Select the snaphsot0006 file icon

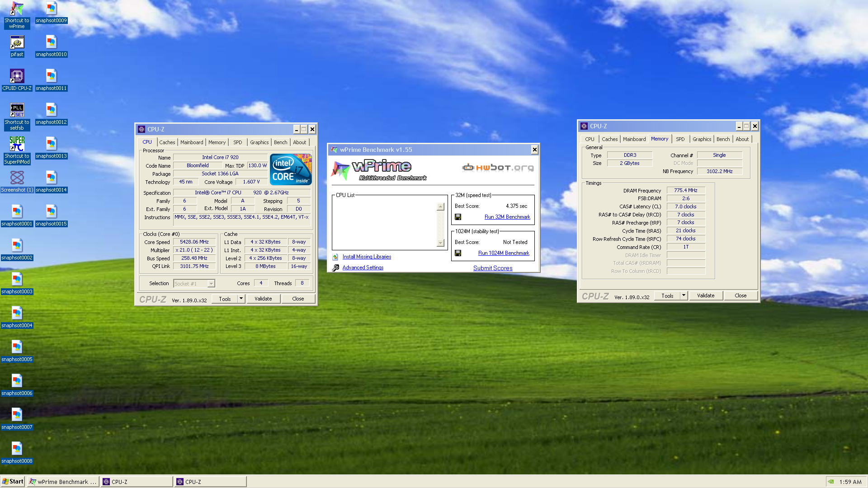point(17,385)
